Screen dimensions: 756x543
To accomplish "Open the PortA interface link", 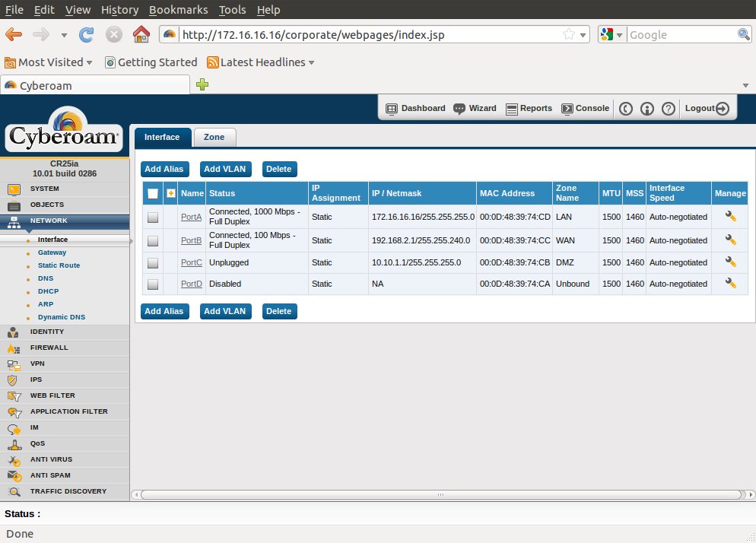I will point(191,217).
